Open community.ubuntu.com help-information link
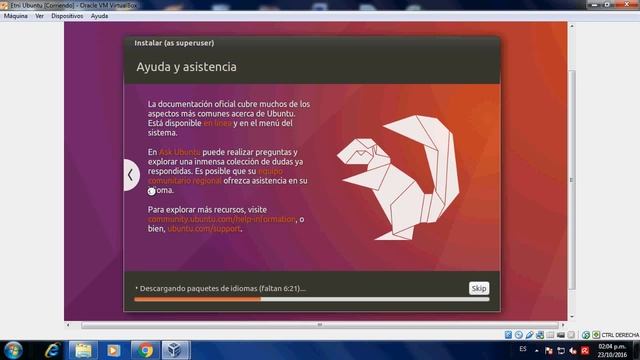The height and width of the screenshot is (360, 640). [x=222, y=219]
